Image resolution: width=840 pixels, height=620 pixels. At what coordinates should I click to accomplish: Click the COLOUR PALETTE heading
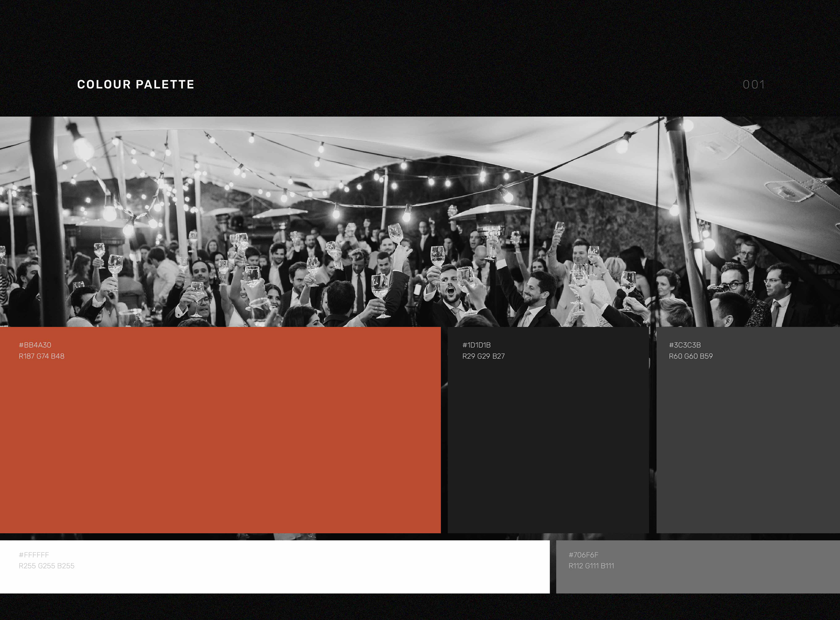tap(135, 85)
